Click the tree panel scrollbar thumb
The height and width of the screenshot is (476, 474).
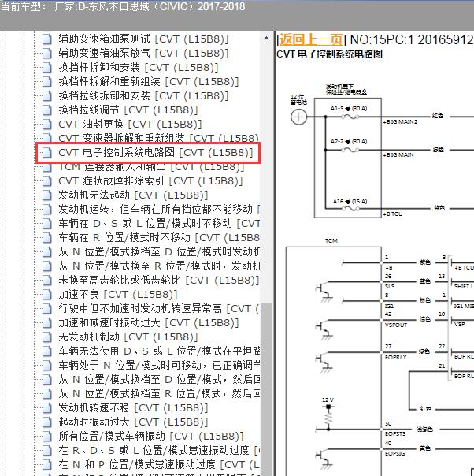tap(266, 389)
